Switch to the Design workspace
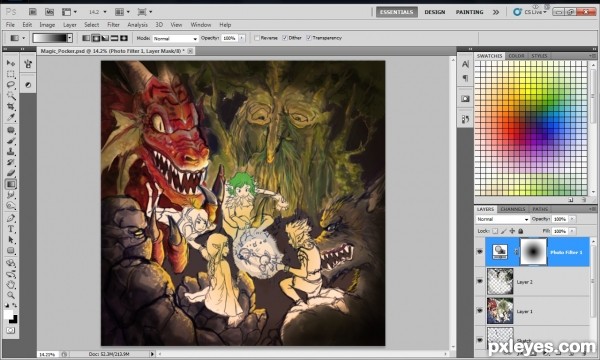 (x=435, y=12)
